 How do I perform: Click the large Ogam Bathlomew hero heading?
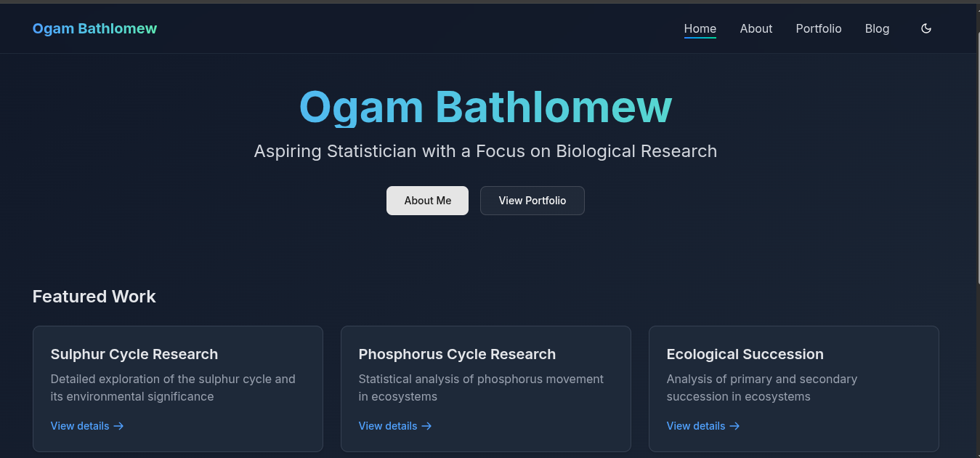click(x=485, y=107)
